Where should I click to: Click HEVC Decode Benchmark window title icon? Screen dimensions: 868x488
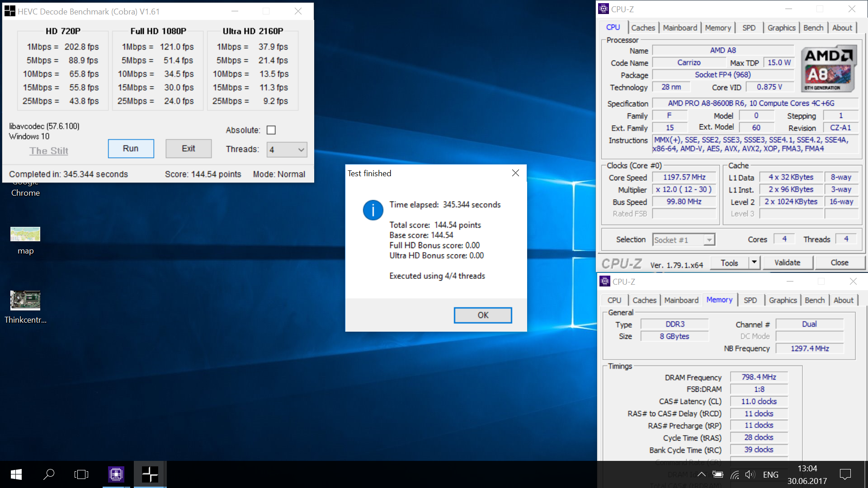[9, 11]
